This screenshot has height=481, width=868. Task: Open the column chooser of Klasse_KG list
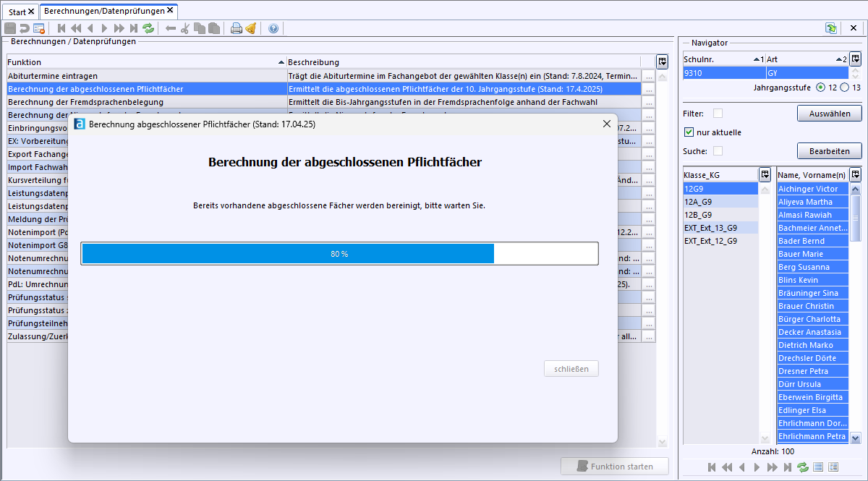pos(765,174)
